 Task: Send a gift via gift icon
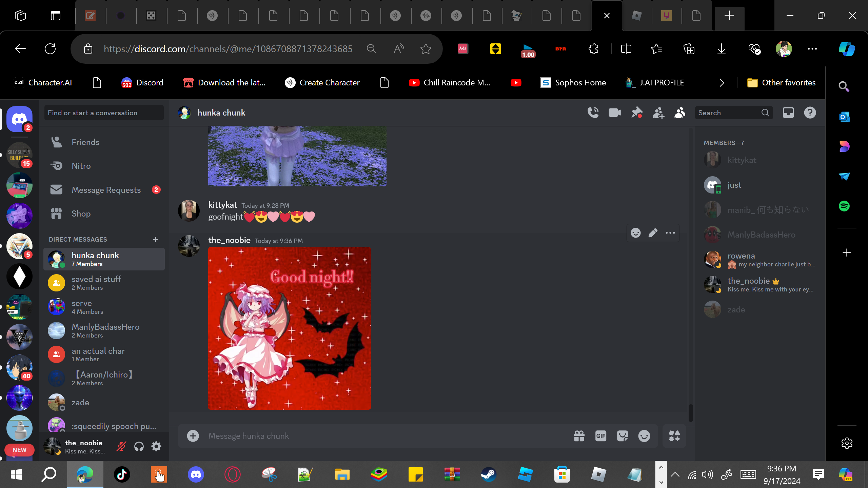coord(579,436)
